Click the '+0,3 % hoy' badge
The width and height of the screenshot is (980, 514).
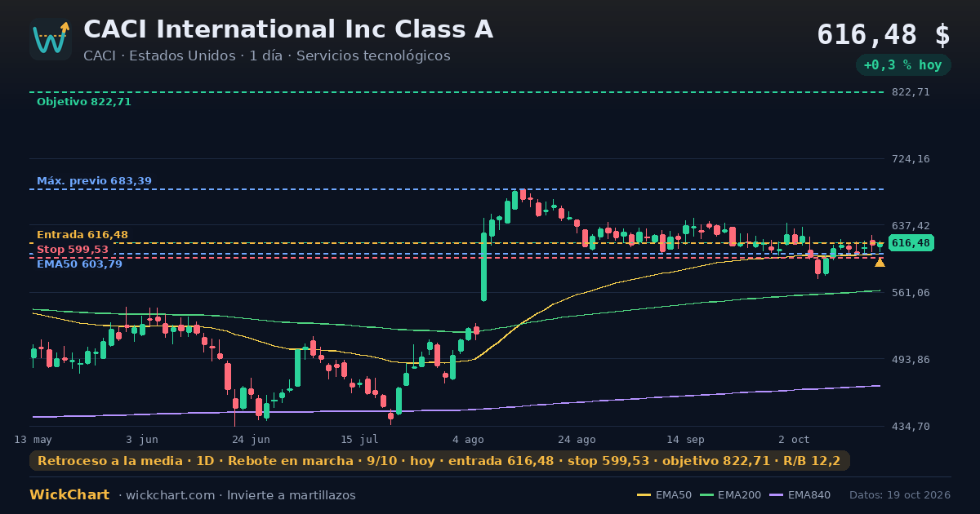tap(902, 65)
